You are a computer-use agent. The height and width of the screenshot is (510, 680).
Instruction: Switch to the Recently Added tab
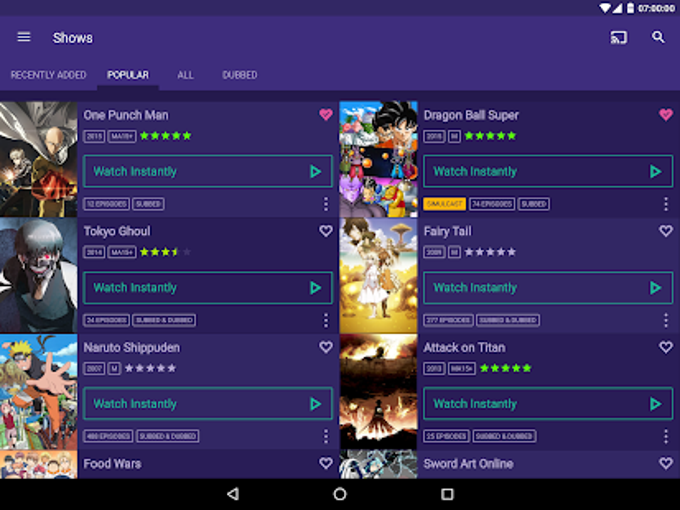coord(48,75)
